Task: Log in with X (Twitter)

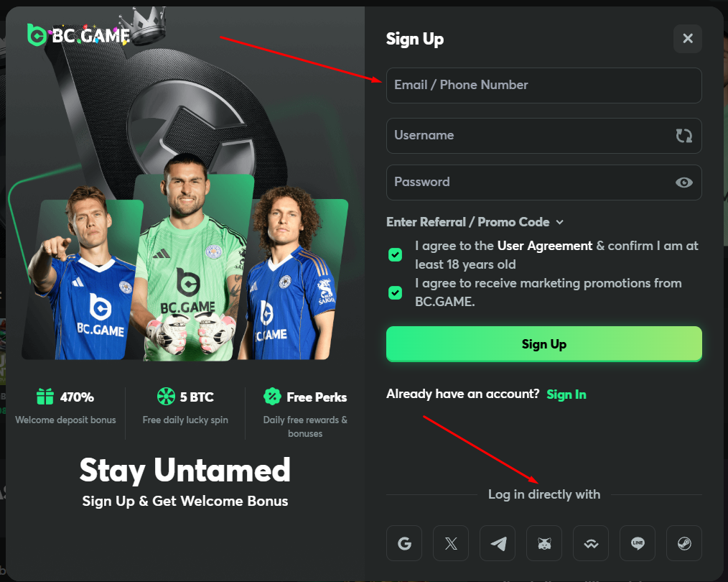Action: [x=451, y=543]
